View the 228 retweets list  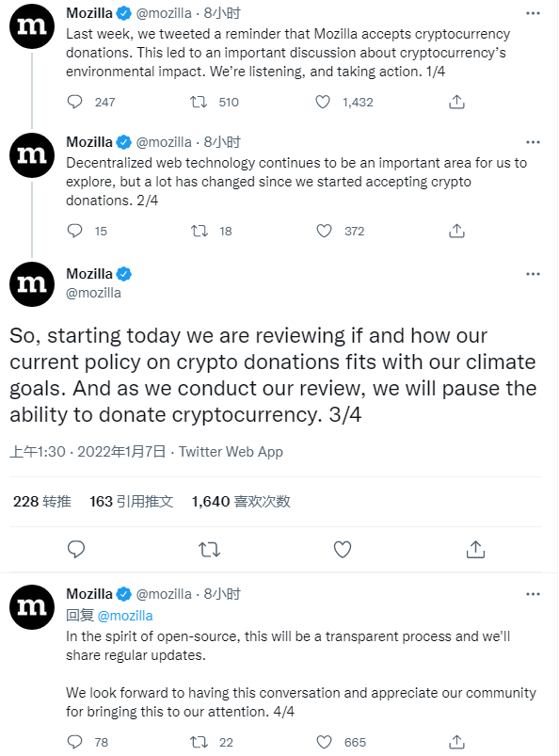[x=42, y=502]
